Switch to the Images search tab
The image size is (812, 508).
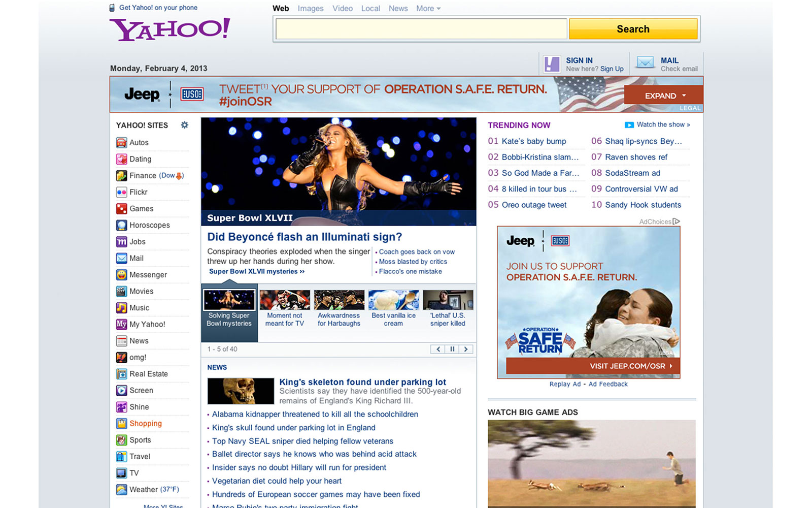pyautogui.click(x=311, y=9)
